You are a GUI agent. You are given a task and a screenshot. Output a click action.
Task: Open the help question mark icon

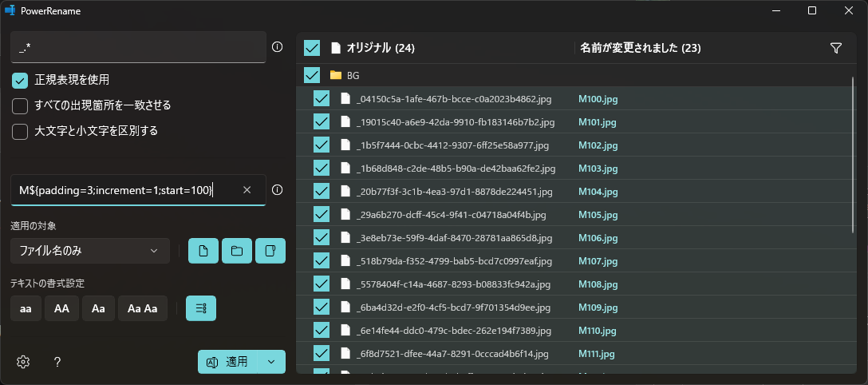point(57,362)
